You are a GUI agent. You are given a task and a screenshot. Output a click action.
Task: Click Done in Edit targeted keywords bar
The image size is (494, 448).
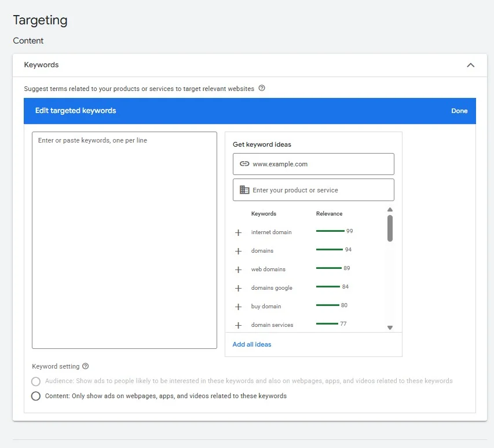(459, 111)
